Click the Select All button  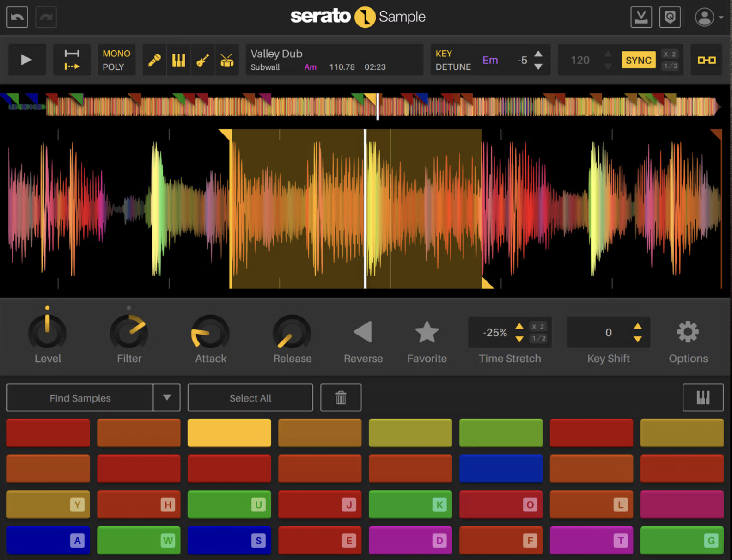250,398
